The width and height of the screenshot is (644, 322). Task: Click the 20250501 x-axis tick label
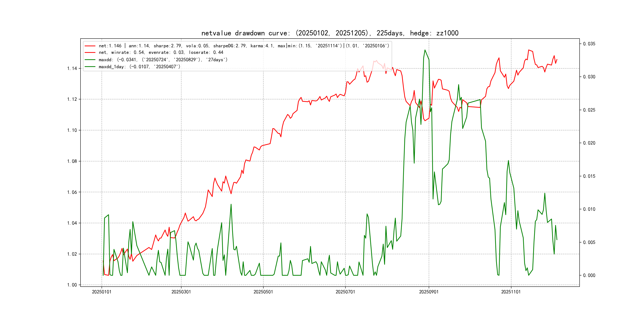tap(263, 292)
